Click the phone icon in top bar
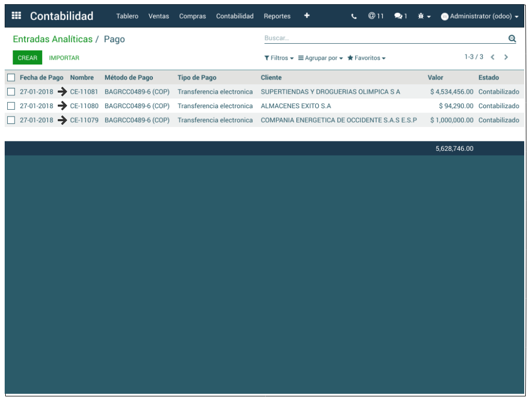532x399 pixels. tap(354, 16)
